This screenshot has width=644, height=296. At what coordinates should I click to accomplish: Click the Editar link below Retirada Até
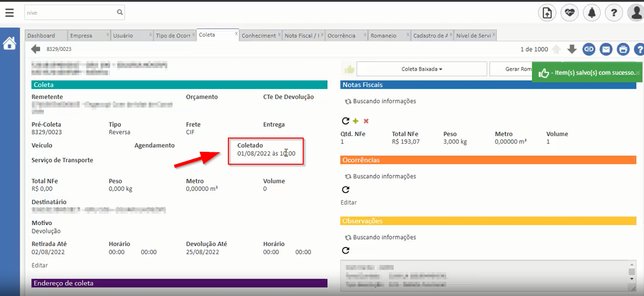[x=39, y=265]
